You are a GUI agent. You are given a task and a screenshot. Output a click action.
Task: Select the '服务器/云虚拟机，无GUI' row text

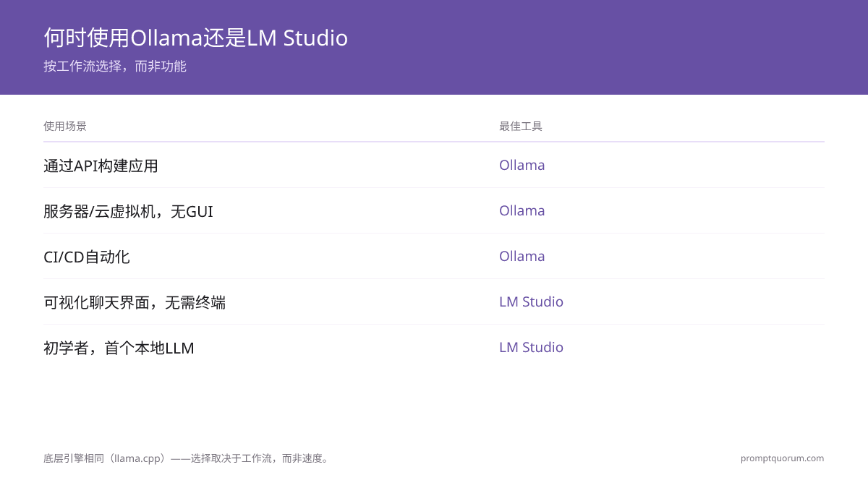tap(128, 211)
